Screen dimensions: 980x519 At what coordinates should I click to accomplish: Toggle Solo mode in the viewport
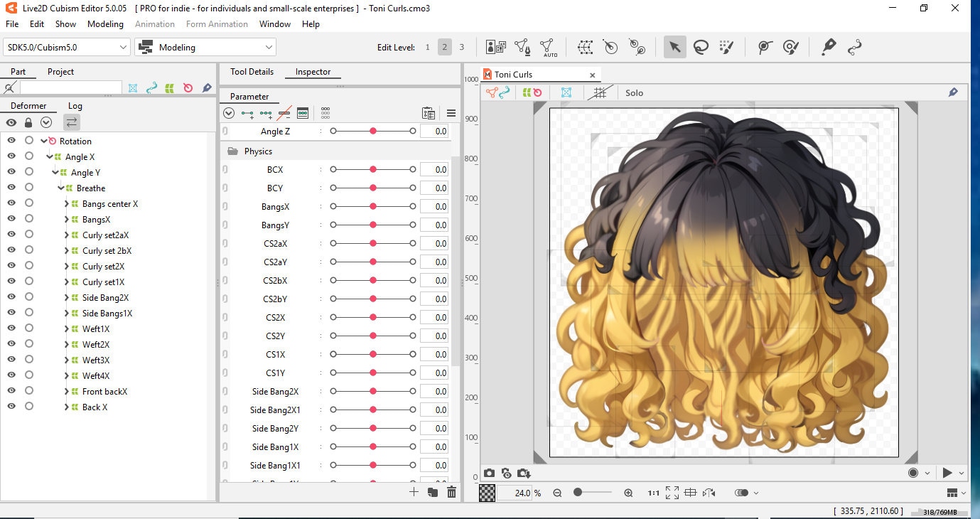pyautogui.click(x=633, y=92)
